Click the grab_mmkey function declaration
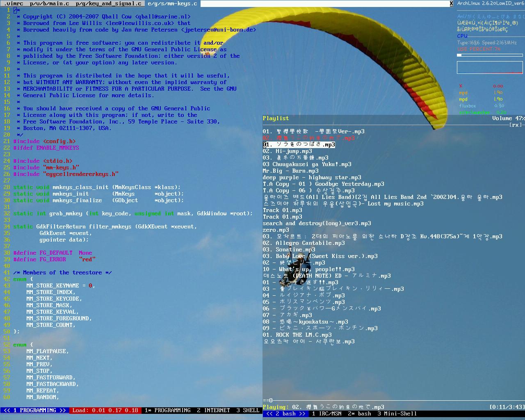525x420 pixels. [x=133, y=213]
